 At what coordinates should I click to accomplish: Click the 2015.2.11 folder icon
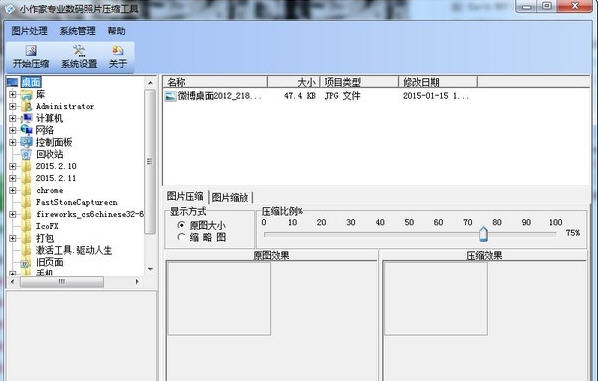[26, 178]
